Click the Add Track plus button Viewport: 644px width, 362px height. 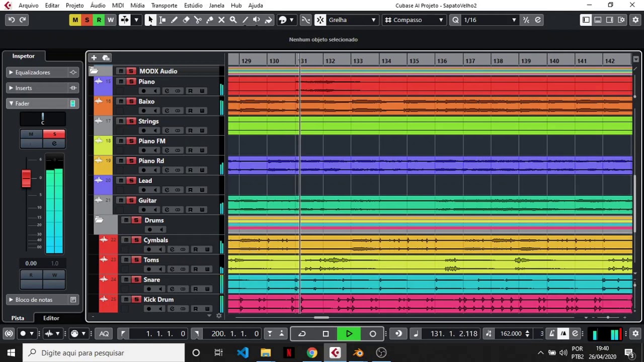[94, 58]
